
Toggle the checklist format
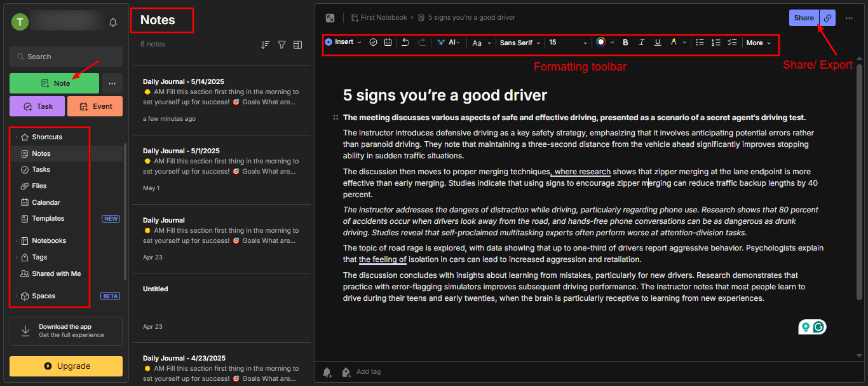732,43
